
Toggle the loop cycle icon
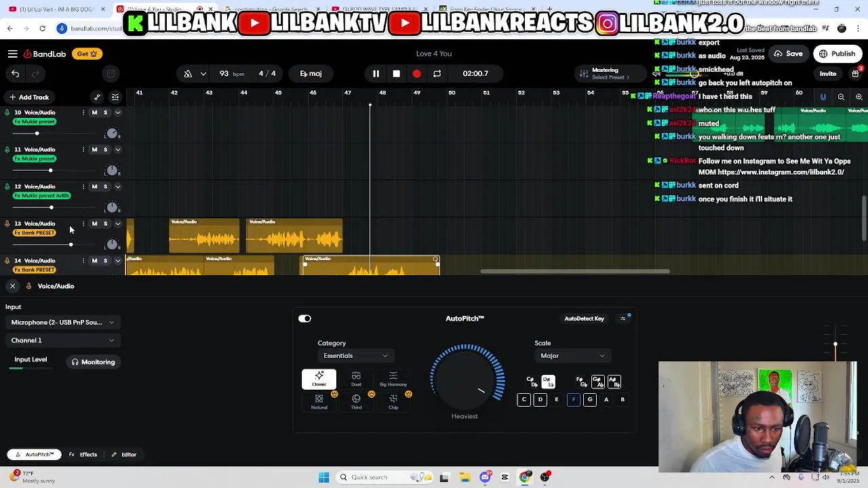pyautogui.click(x=437, y=73)
